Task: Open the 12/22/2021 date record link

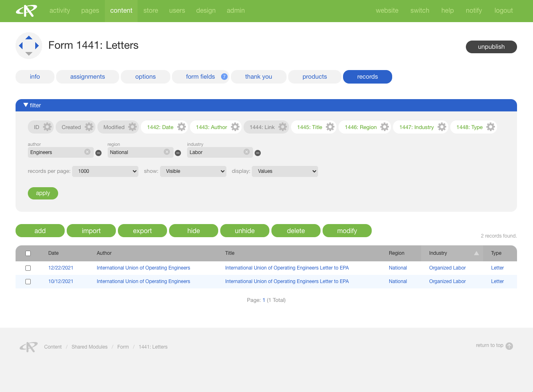Action: coord(61,268)
